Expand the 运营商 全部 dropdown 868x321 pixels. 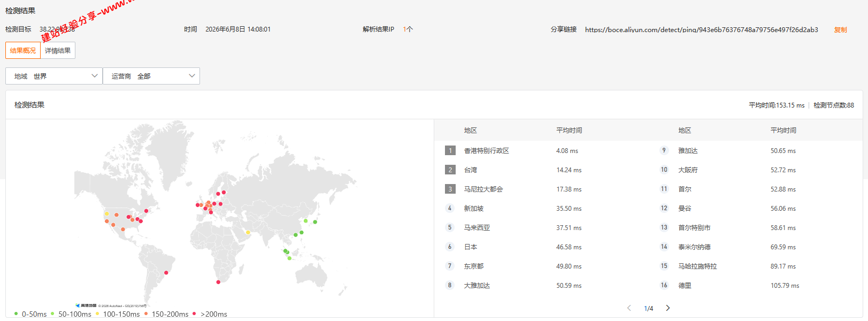(x=151, y=76)
